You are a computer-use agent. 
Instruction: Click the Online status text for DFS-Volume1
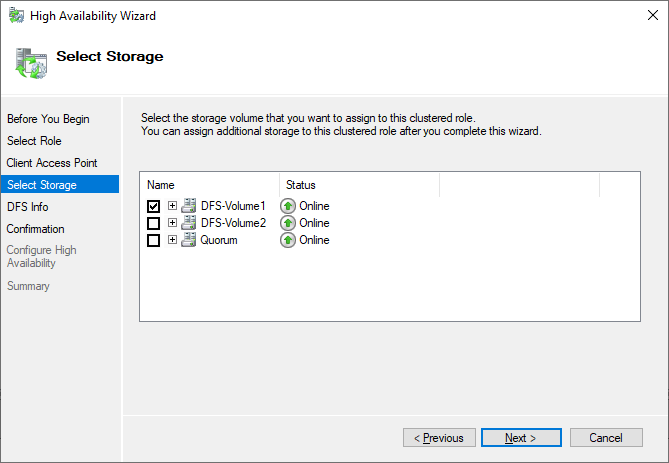pos(314,206)
